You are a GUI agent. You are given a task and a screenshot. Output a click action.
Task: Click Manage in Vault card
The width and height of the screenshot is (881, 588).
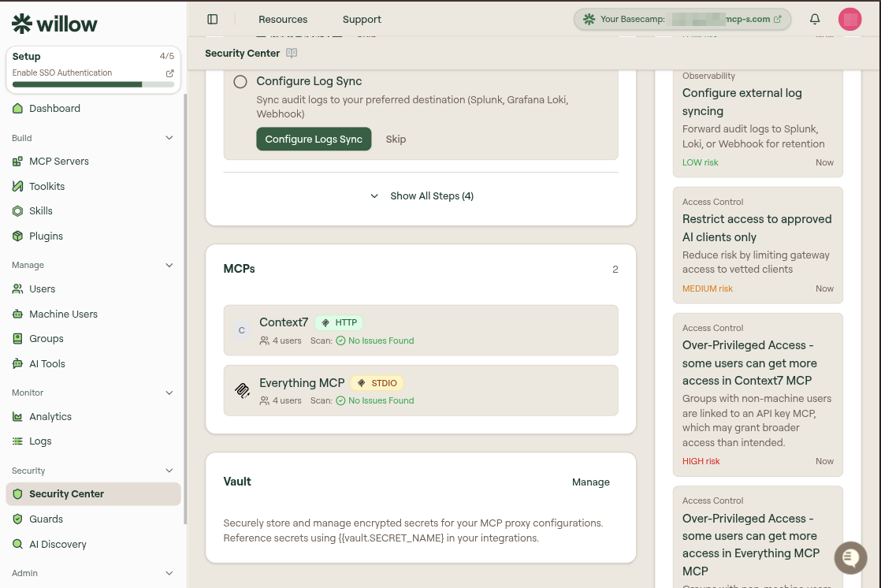pyautogui.click(x=590, y=482)
